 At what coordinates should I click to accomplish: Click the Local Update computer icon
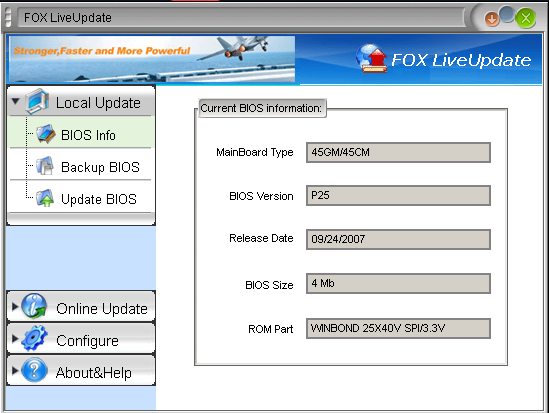click(x=37, y=101)
